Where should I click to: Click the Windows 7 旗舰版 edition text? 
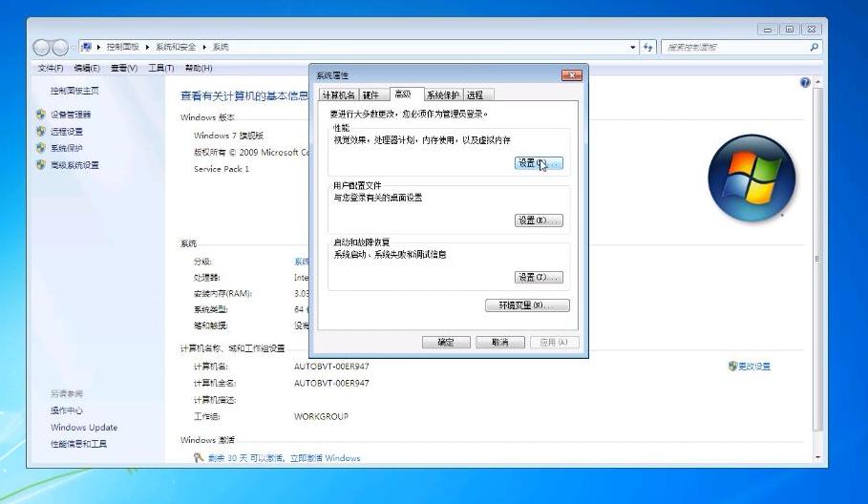[x=228, y=136]
